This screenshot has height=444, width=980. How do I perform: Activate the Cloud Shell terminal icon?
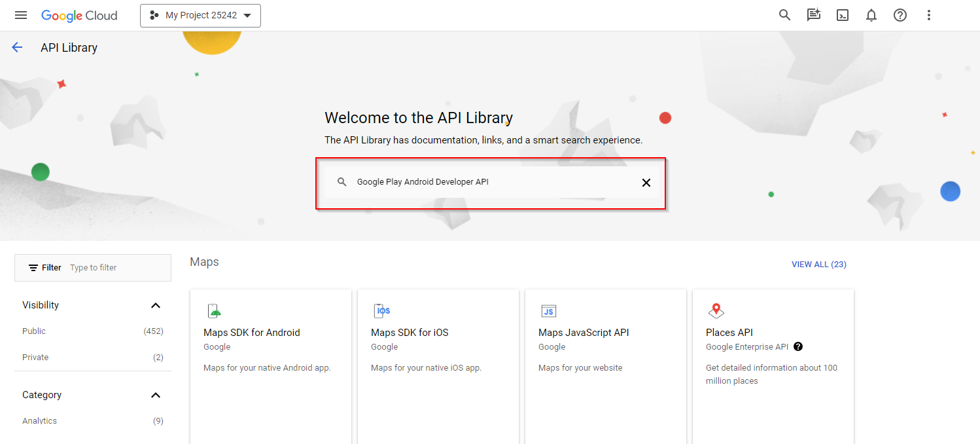click(843, 16)
